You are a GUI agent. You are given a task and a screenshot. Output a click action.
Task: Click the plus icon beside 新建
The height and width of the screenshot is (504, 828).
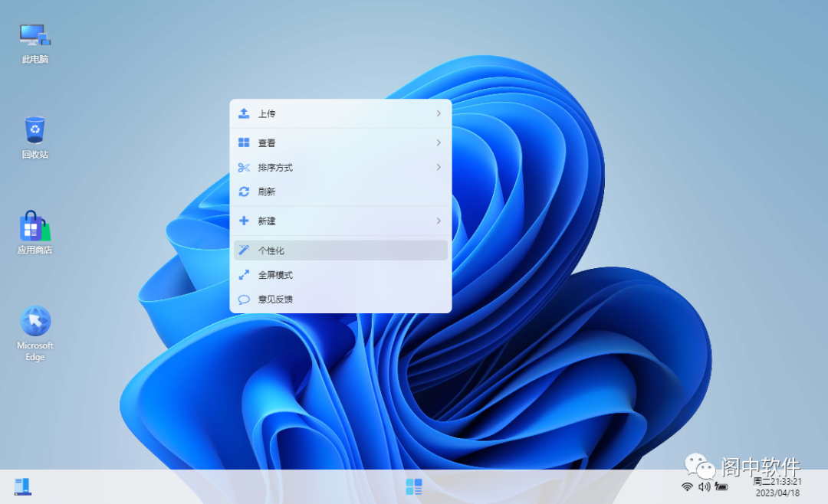coord(244,221)
